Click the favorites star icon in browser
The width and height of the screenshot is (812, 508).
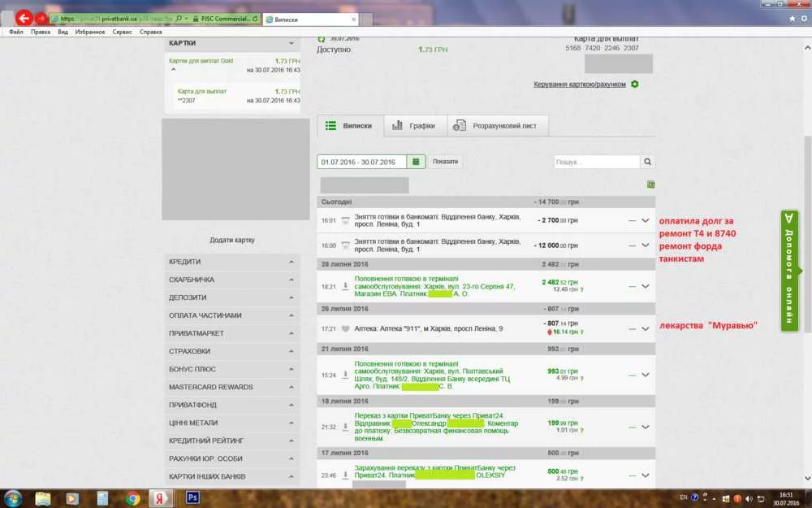pos(792,19)
